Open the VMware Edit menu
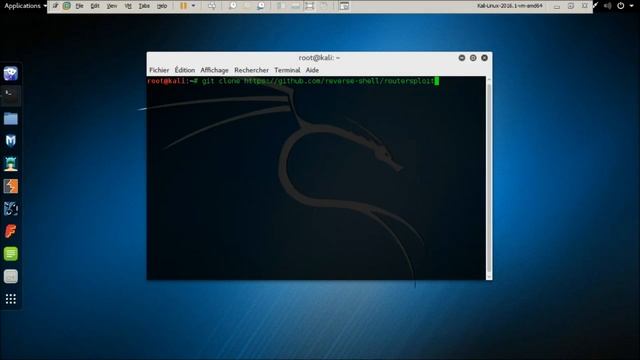This screenshot has width=640, height=360. [95, 6]
